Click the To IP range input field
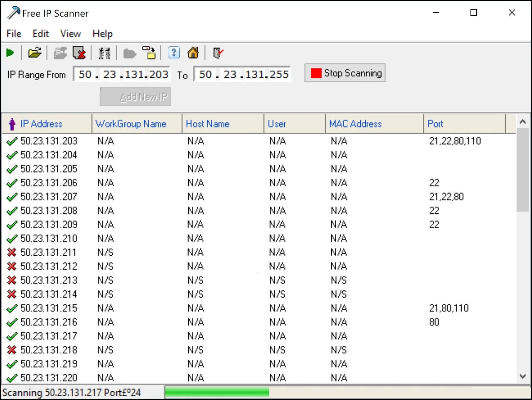The image size is (532, 400). point(243,74)
